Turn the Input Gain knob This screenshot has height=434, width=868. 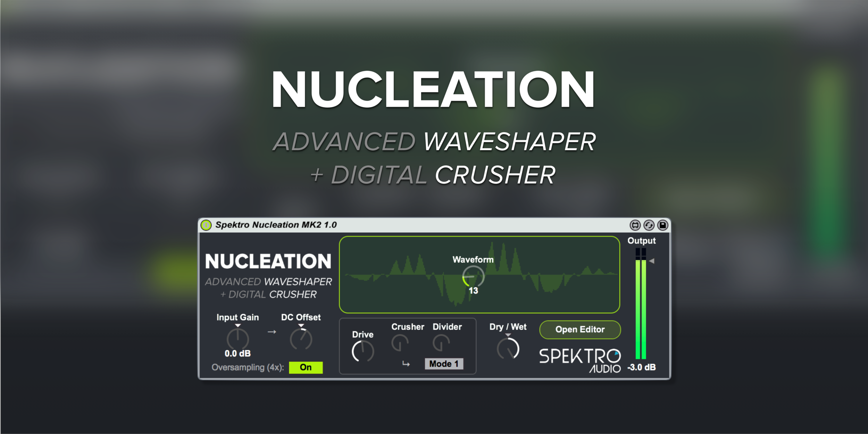click(x=238, y=339)
